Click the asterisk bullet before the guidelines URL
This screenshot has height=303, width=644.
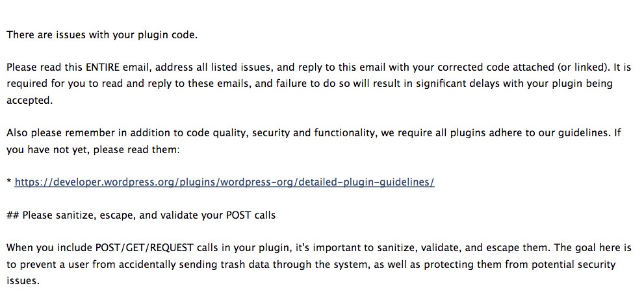coord(9,184)
